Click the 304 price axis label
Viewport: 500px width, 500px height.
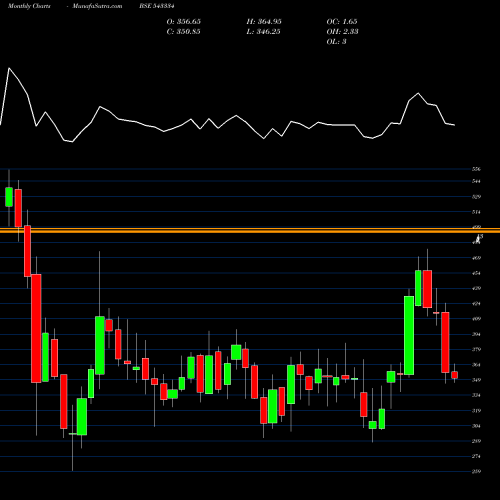476,426
